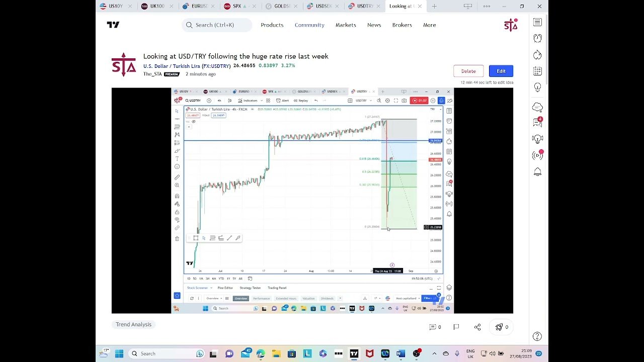Image resolution: width=644 pixels, height=362 pixels.
Task: Click the The_STA author logo beside title
Action: pos(124,64)
